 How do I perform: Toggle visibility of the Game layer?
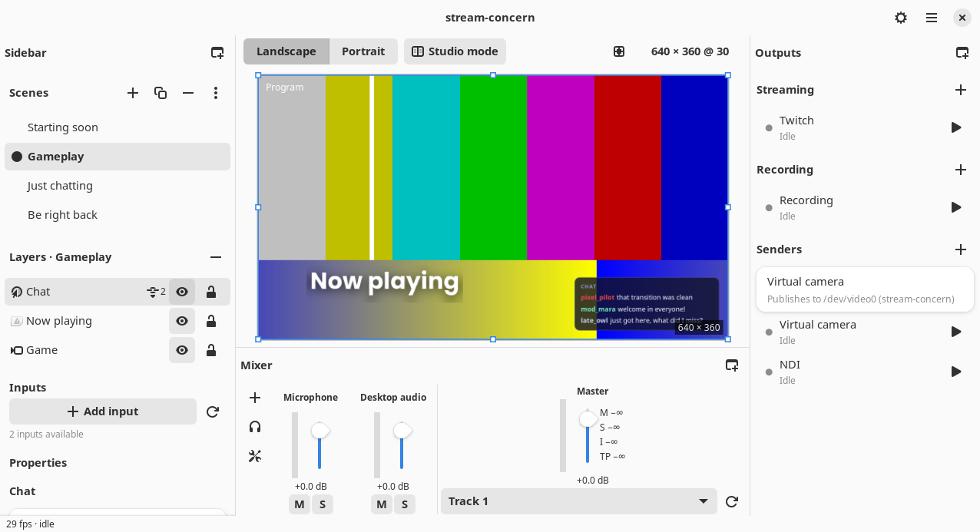click(x=182, y=350)
